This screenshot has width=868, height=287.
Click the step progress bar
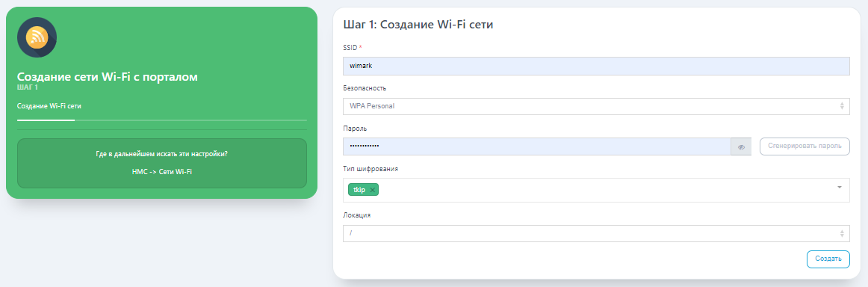(161, 120)
